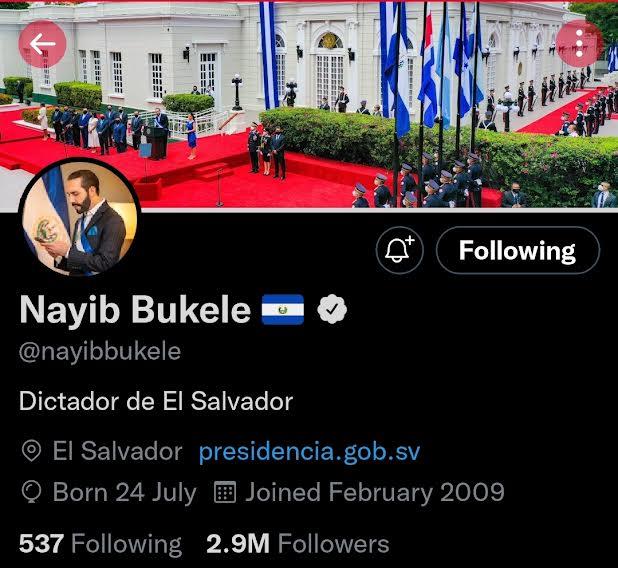Tap the location pin icon
Viewport: 618px width, 568px height.
pos(31,451)
